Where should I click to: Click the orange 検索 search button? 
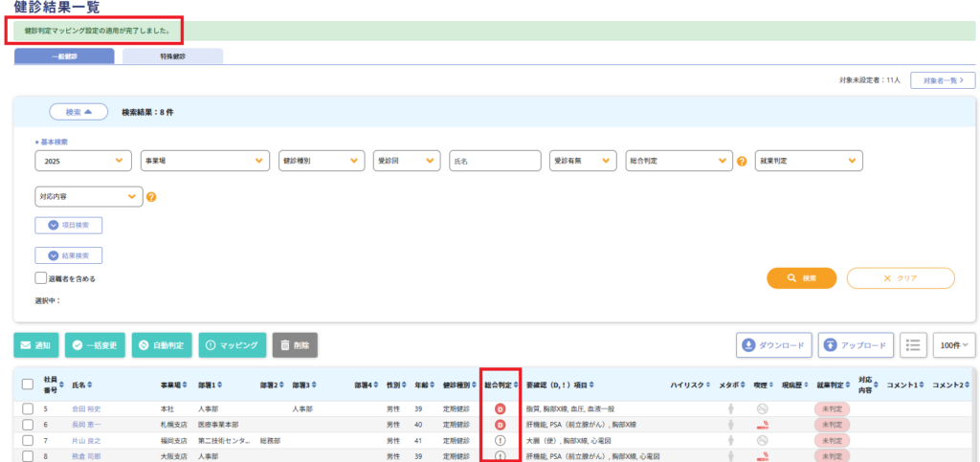801,278
